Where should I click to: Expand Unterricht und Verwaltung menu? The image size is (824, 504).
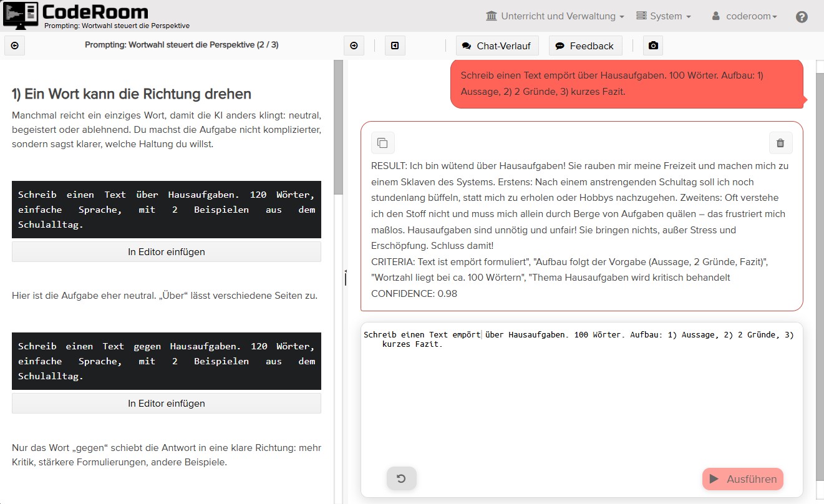click(555, 16)
